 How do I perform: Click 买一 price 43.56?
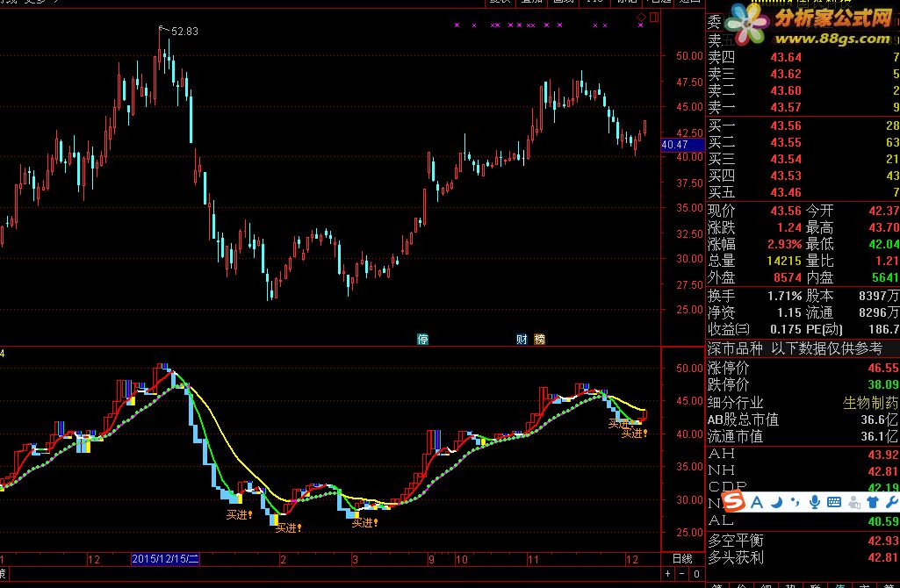coord(786,125)
